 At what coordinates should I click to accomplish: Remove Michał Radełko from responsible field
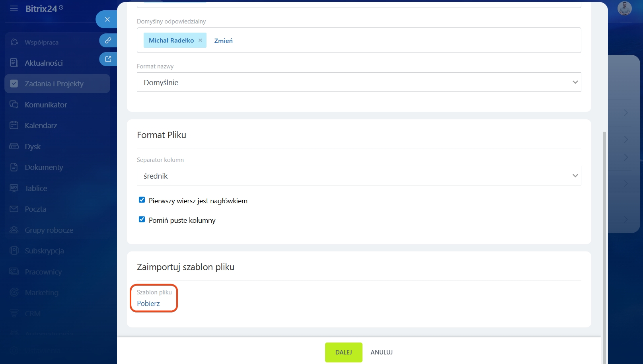click(x=200, y=40)
